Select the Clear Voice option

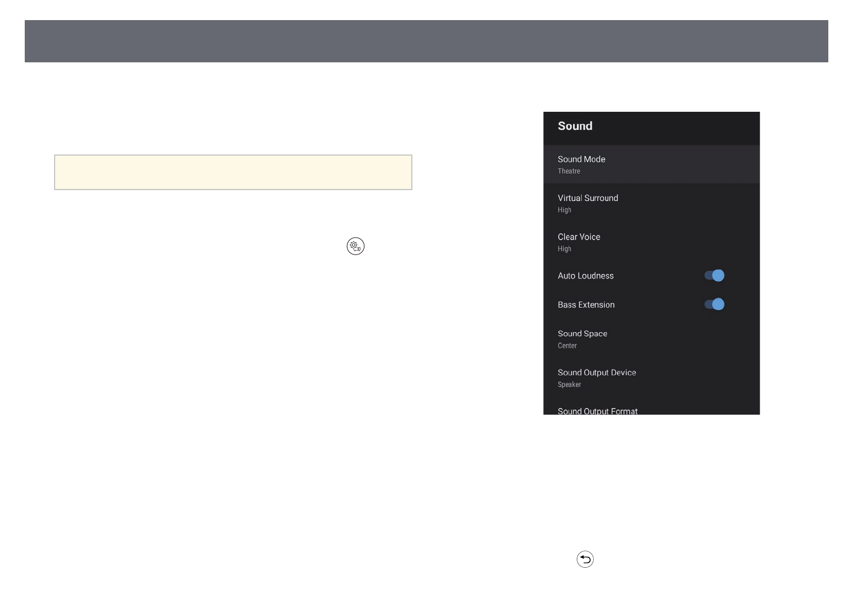(579, 237)
